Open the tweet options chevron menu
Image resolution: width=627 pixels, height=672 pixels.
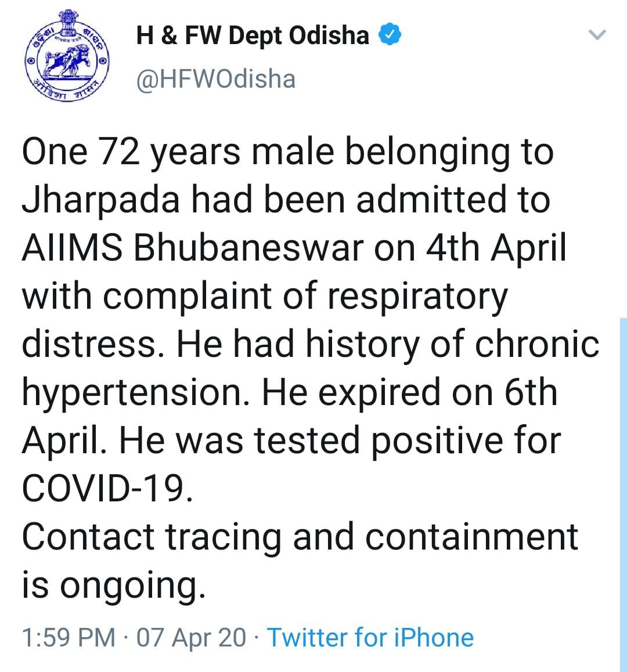pos(597,35)
